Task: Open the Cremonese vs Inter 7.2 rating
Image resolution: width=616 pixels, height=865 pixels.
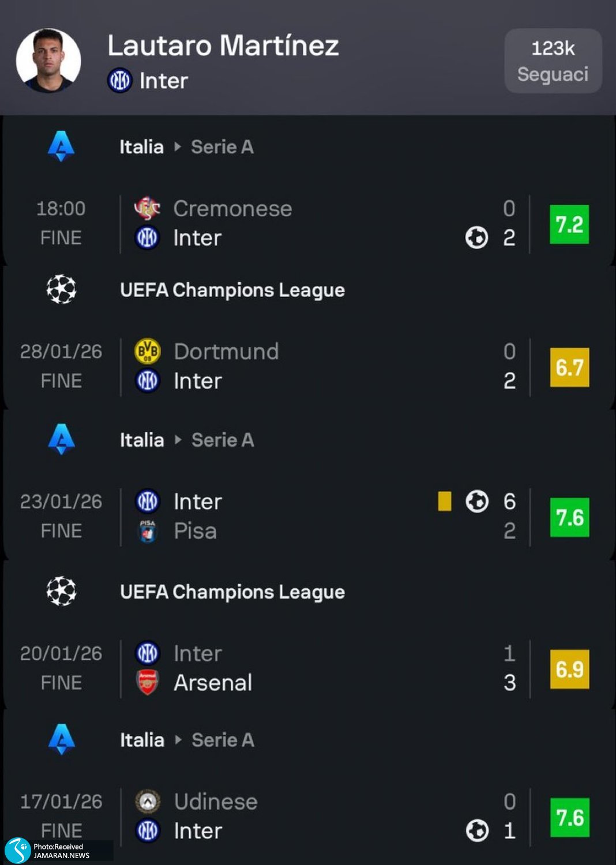Action: pos(569,224)
